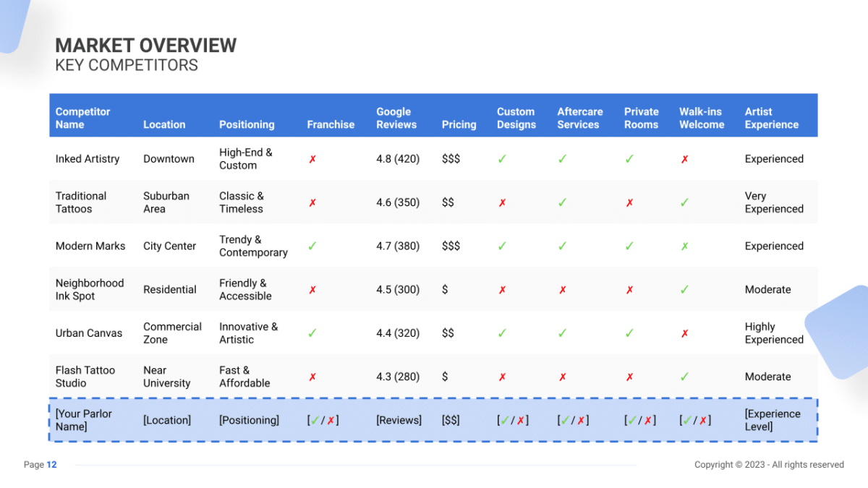Click the Private Rooms check for Urban Canvas
Screen dimensions: 868x488
629,333
